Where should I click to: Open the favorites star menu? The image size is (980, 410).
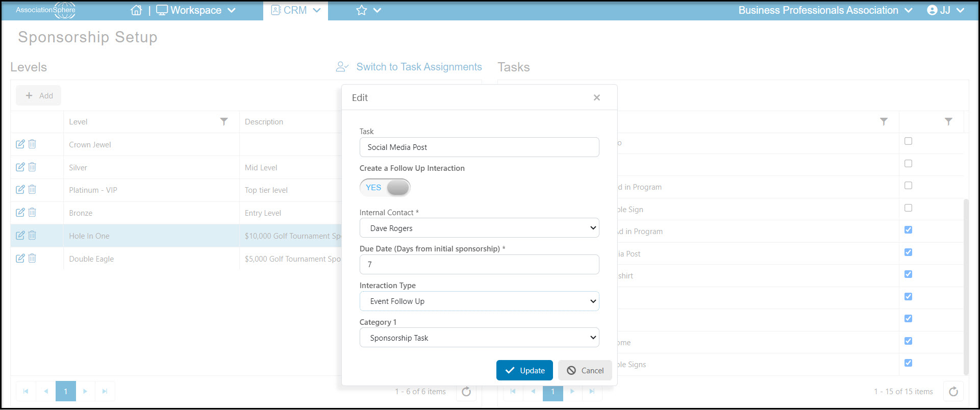[368, 10]
